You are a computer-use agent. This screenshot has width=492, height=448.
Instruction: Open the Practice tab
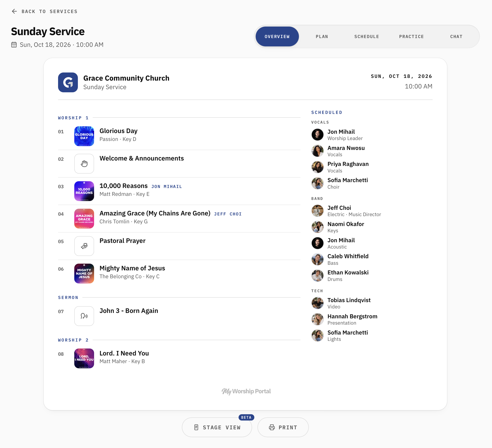click(x=411, y=36)
